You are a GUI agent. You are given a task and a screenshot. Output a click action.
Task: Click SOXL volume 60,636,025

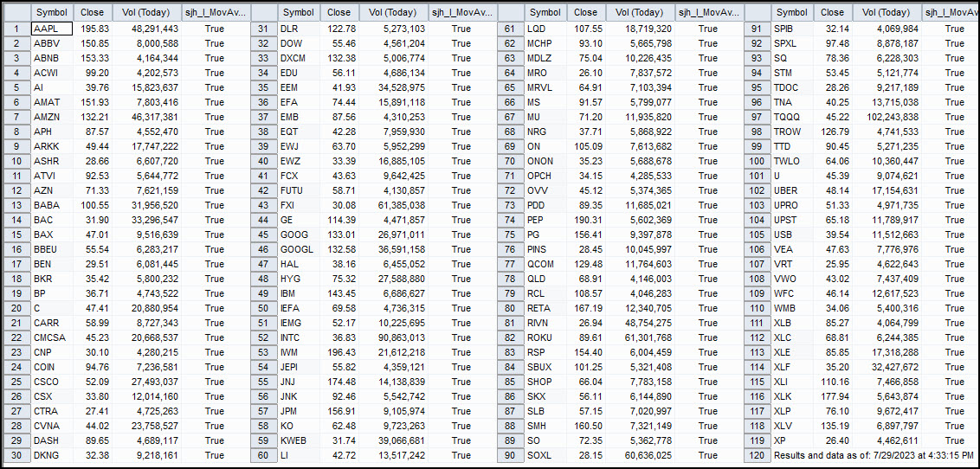click(641, 457)
